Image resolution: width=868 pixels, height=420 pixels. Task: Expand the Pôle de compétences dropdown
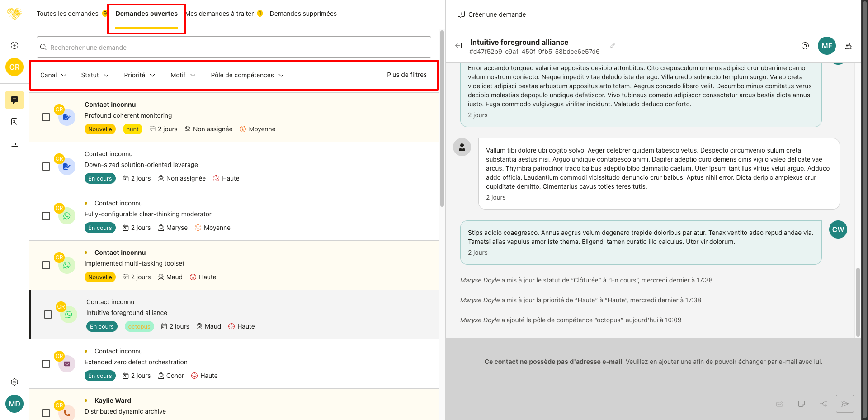(247, 75)
